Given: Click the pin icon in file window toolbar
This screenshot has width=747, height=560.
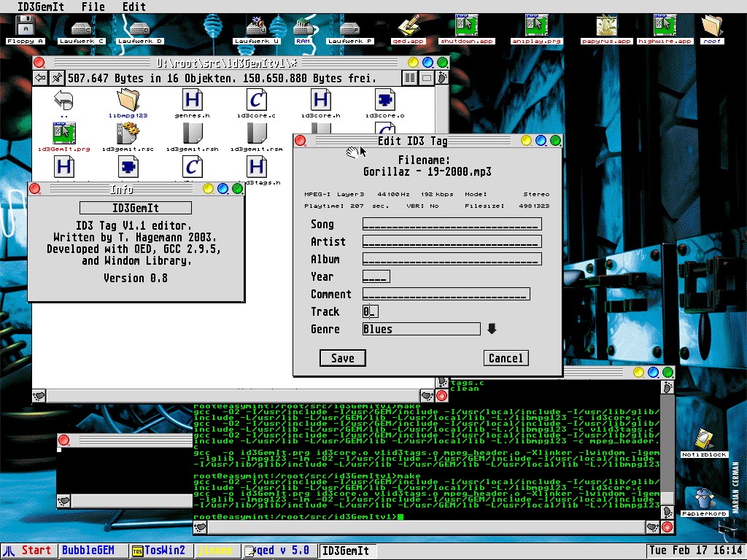Looking at the screenshot, I should click(57, 77).
